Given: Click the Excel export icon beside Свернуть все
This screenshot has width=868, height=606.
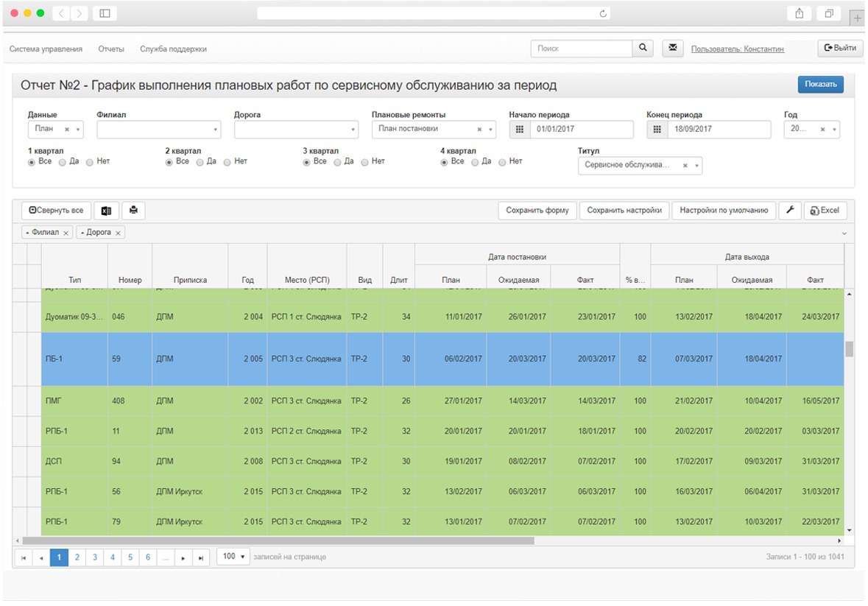Looking at the screenshot, I should 106,211.
